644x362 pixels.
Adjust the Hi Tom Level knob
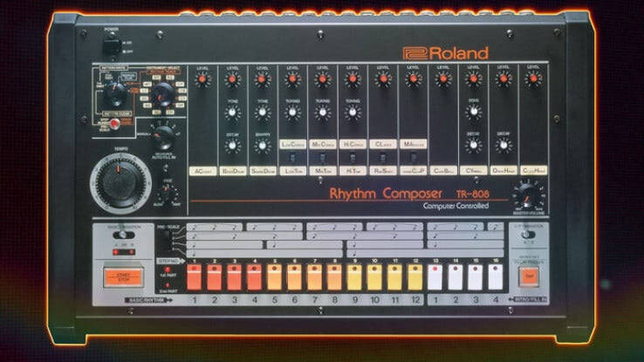353,79
